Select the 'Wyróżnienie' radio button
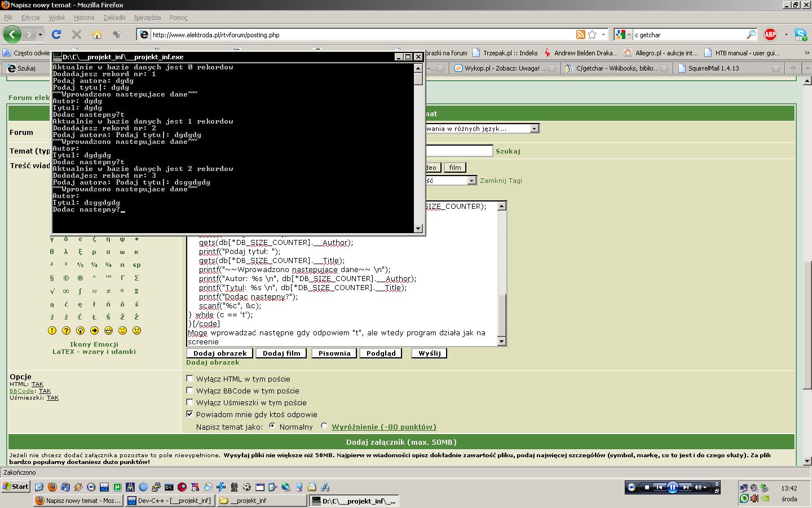This screenshot has height=508, width=812. point(324,426)
